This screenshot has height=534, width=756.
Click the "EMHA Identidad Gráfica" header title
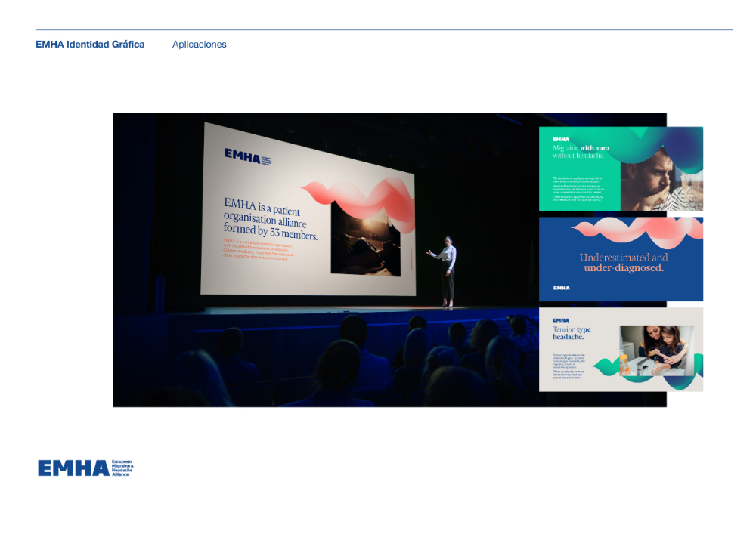pyautogui.click(x=90, y=45)
